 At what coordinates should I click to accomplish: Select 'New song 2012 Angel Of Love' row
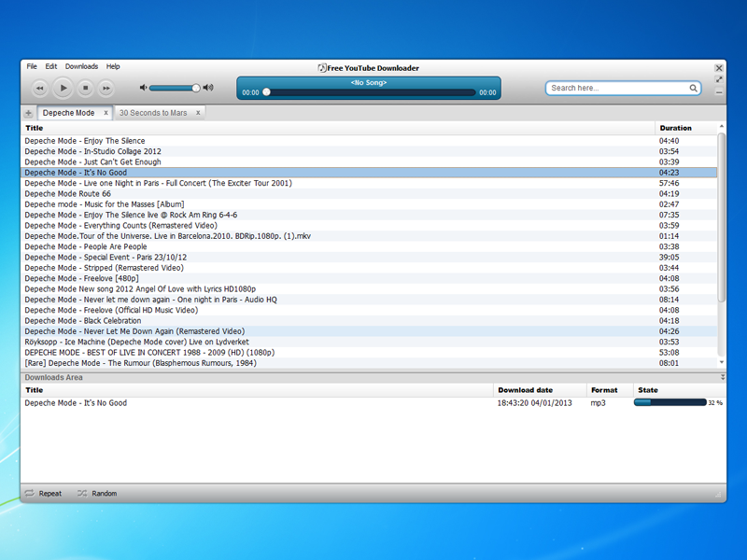(x=369, y=289)
